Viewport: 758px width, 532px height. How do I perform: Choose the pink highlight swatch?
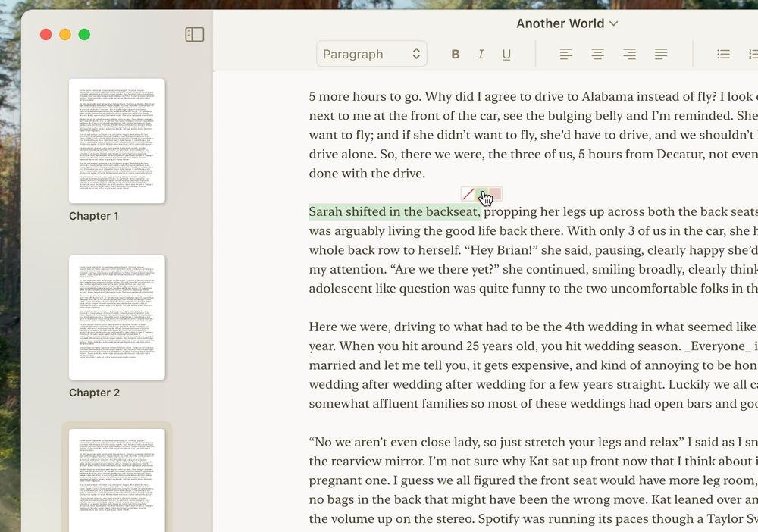[495, 194]
